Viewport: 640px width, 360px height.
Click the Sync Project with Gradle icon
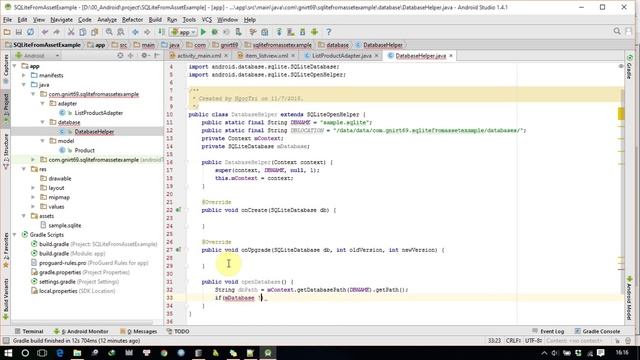click(x=279, y=32)
